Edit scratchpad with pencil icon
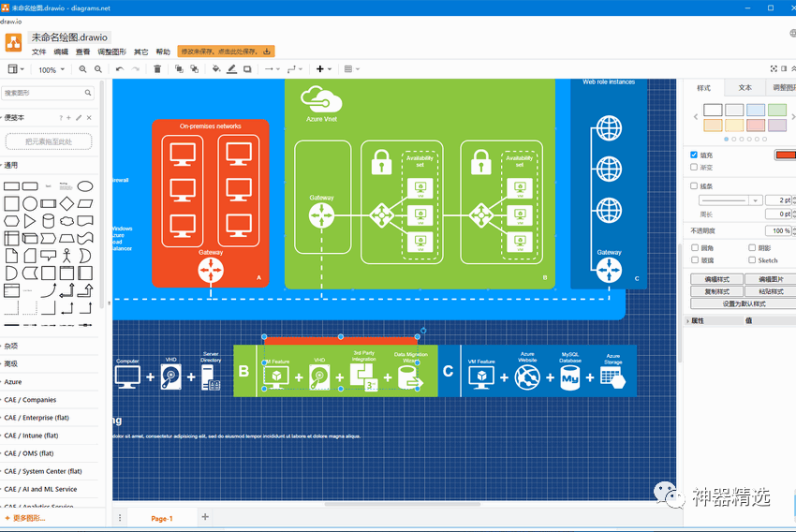 click(79, 118)
